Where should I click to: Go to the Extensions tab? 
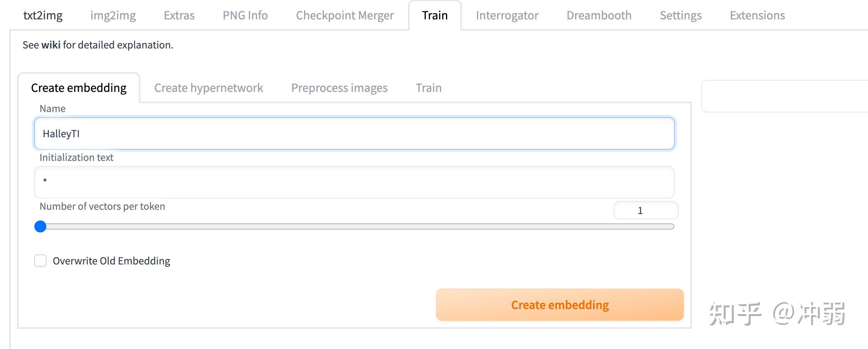click(757, 16)
